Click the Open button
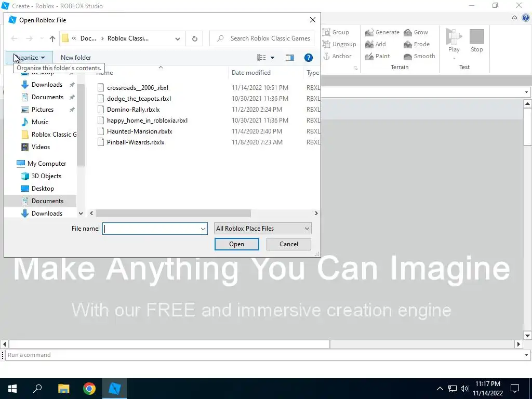 pyautogui.click(x=236, y=244)
